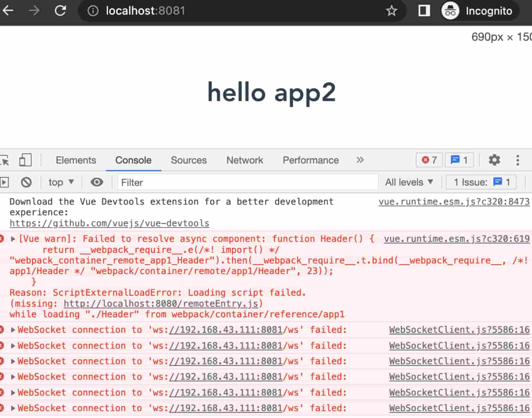Expand the Vue warn error message

13,239
